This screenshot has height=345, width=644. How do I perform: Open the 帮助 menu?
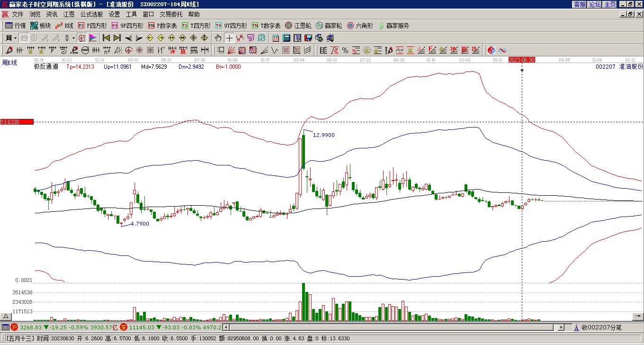coord(194,15)
